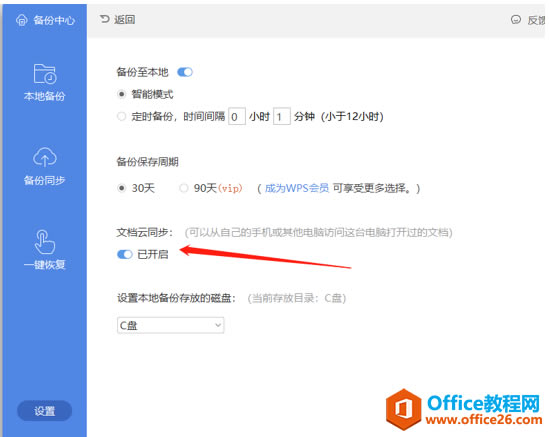This screenshot has width=549, height=437.
Task: Click the 返回 back arrow icon
Action: pyautogui.click(x=104, y=19)
